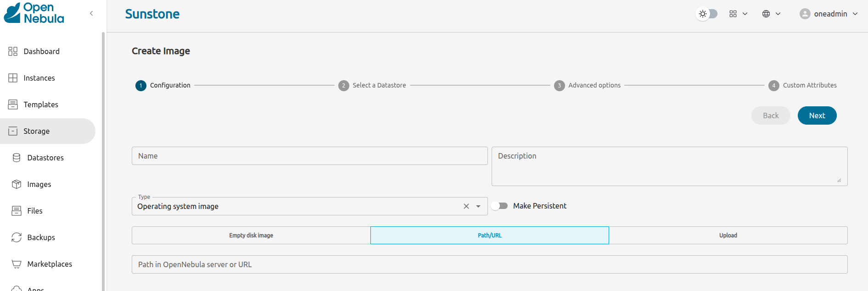The width and height of the screenshot is (868, 291).
Task: Click the Datastores database icon
Action: (x=17, y=158)
